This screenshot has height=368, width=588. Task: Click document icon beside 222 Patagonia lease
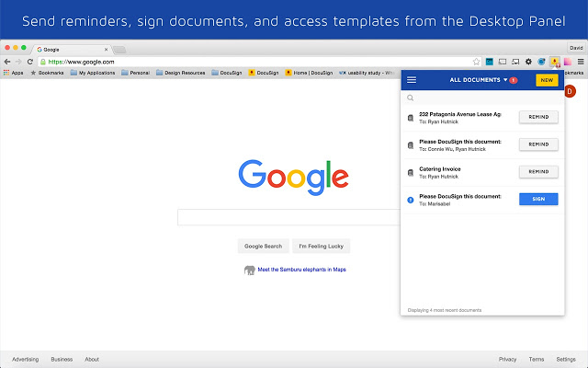coord(411,118)
